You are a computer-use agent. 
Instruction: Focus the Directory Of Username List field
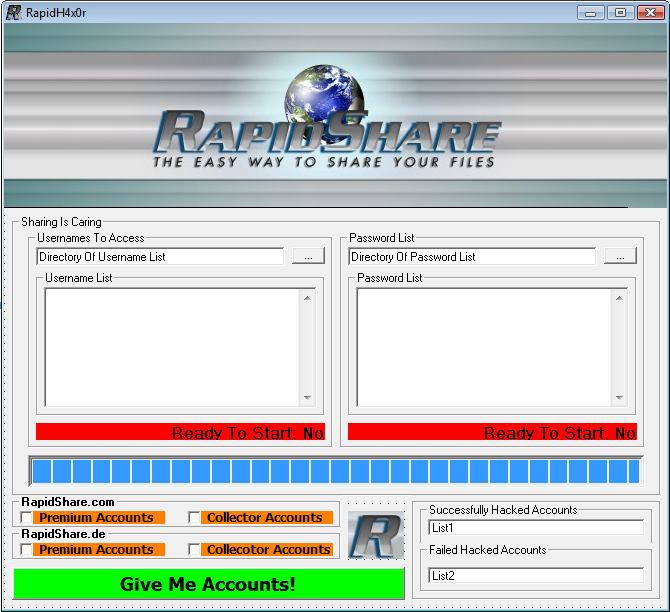(x=160, y=256)
